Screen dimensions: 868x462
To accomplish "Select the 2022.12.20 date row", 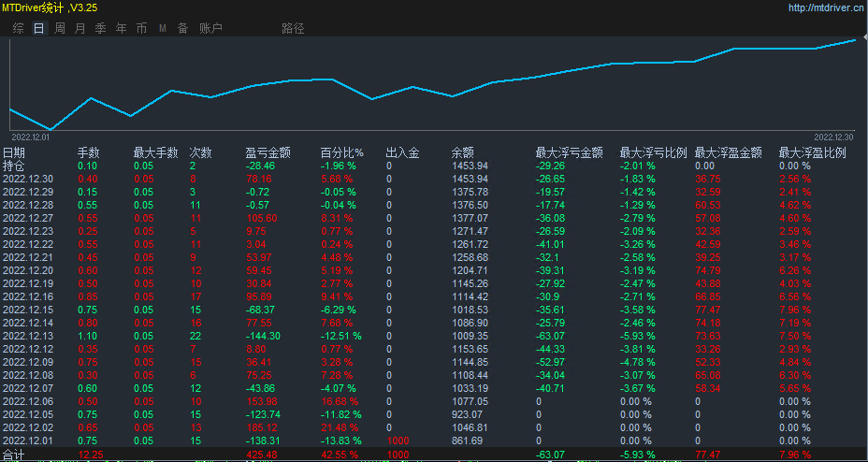I will click(x=28, y=270).
